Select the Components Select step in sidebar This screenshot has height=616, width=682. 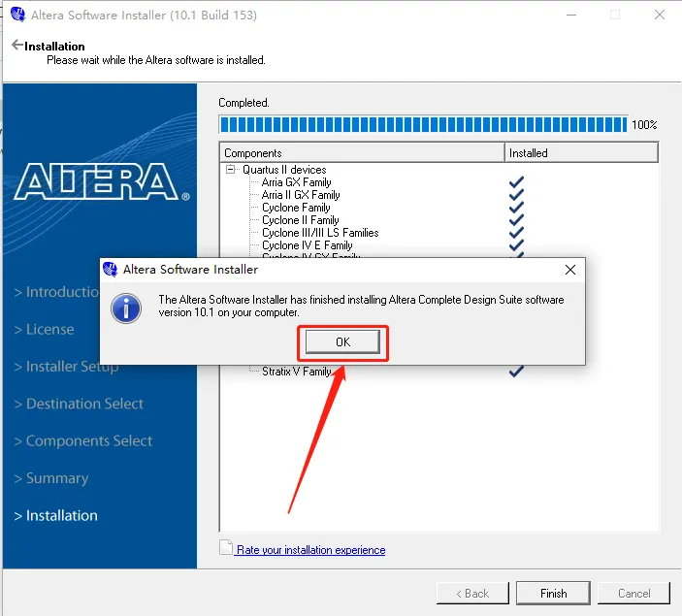pos(83,441)
